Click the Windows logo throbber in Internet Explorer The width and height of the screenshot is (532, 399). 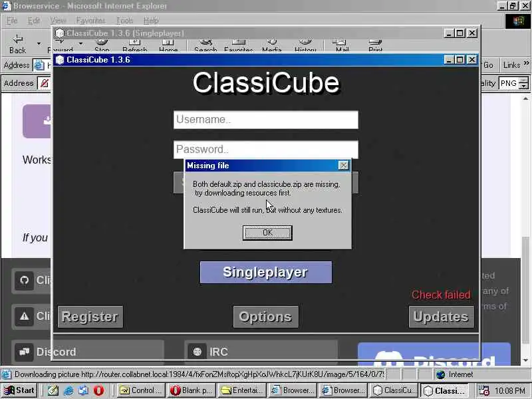click(518, 21)
